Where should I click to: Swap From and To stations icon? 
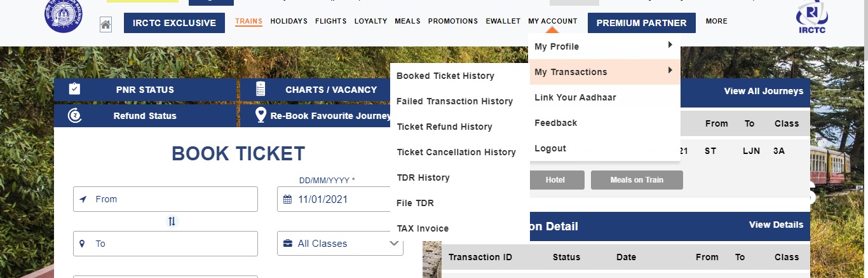172,221
